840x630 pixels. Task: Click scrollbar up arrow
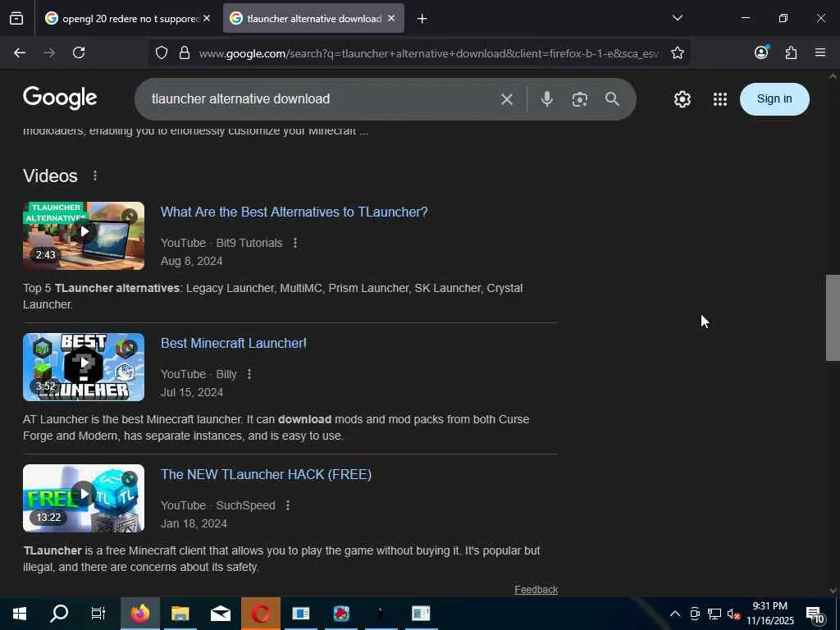coord(833,76)
